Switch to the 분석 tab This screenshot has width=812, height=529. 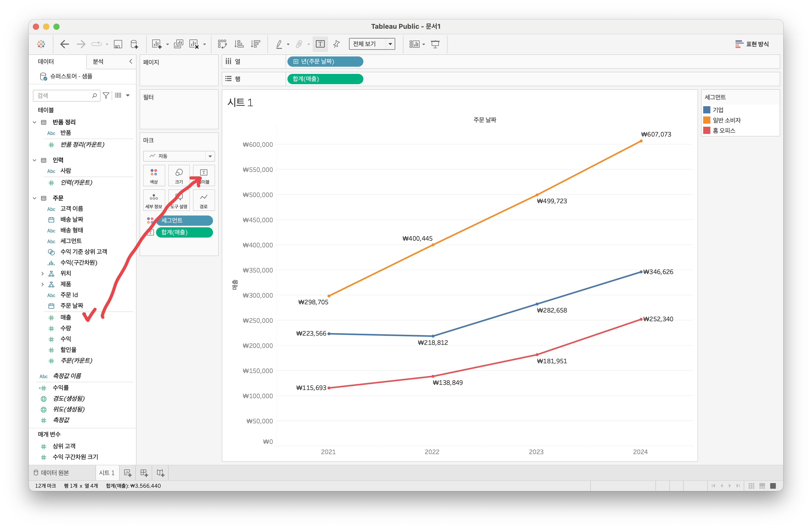coord(98,61)
